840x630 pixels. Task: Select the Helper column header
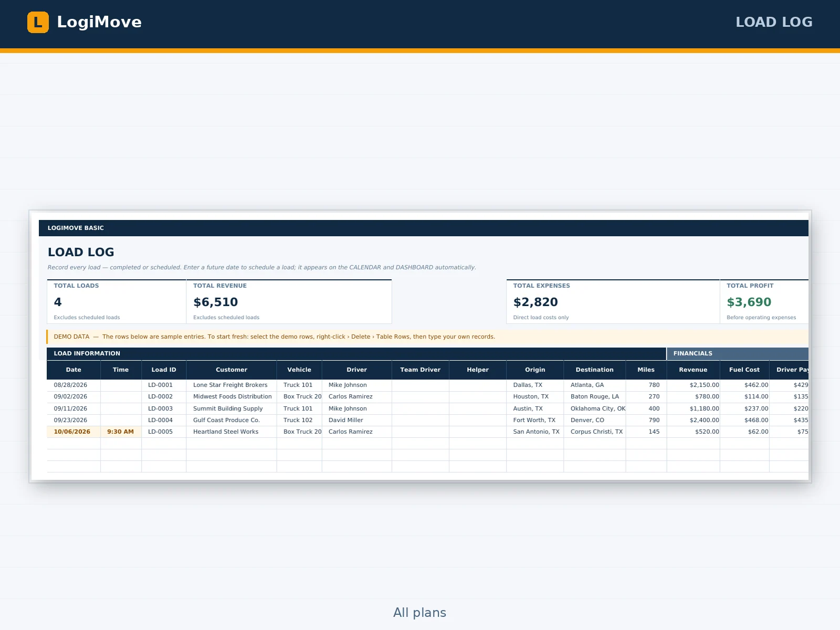[x=478, y=370]
